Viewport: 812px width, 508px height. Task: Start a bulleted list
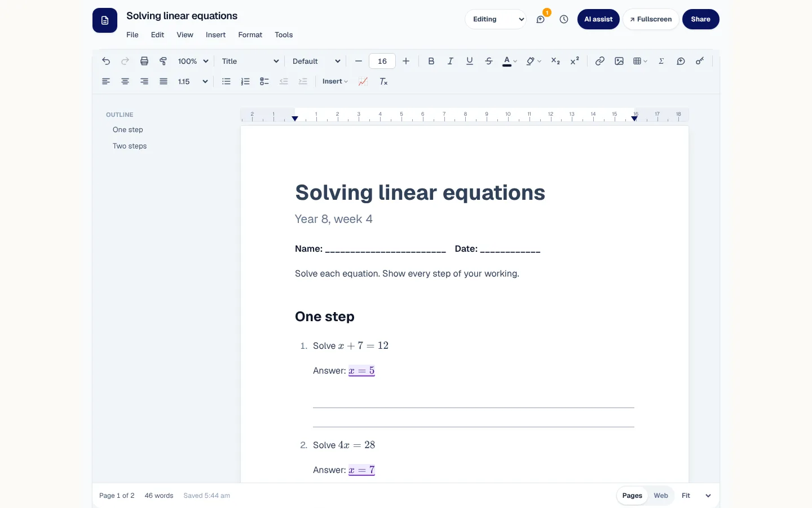[226, 81]
